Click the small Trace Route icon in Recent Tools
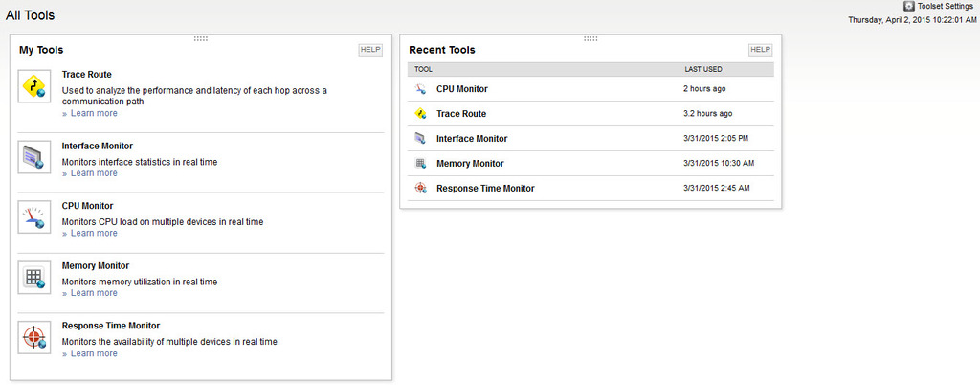The image size is (980, 385). coord(420,114)
